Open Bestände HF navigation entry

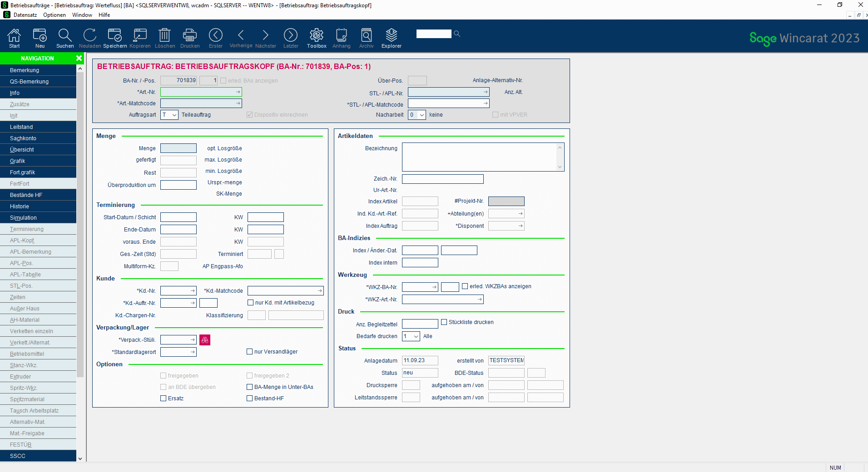click(38, 195)
